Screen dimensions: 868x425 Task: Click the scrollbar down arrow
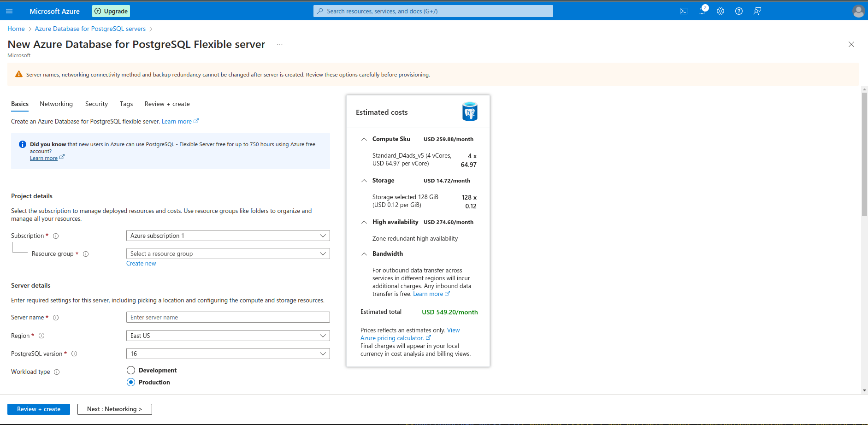click(x=864, y=390)
